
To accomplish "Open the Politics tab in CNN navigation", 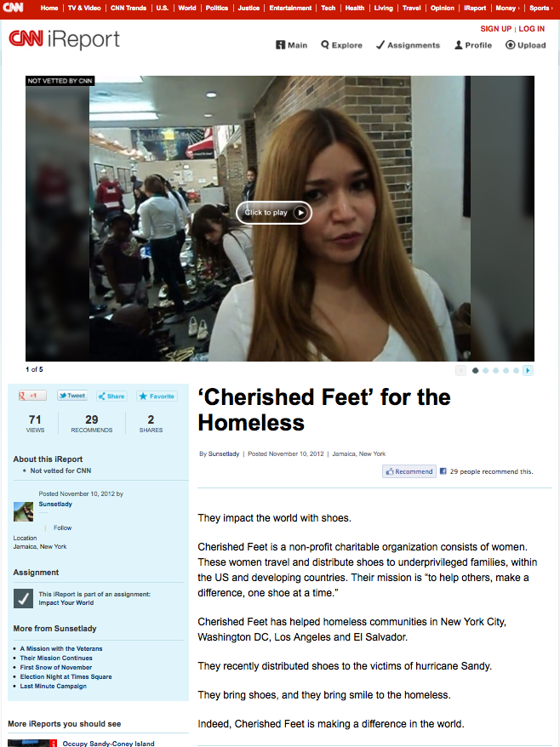I will pyautogui.click(x=217, y=9).
